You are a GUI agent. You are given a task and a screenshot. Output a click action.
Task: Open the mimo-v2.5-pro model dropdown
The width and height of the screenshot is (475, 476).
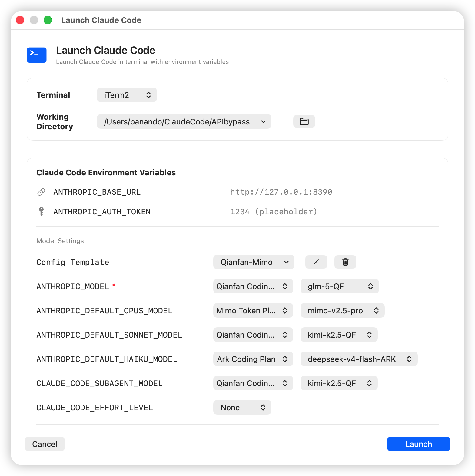(x=342, y=310)
